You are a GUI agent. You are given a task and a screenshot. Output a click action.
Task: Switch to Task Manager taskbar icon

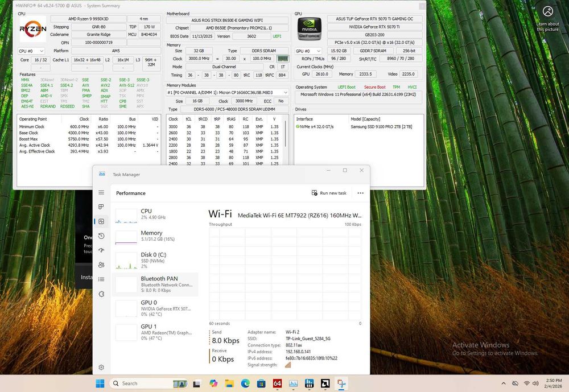click(293, 383)
